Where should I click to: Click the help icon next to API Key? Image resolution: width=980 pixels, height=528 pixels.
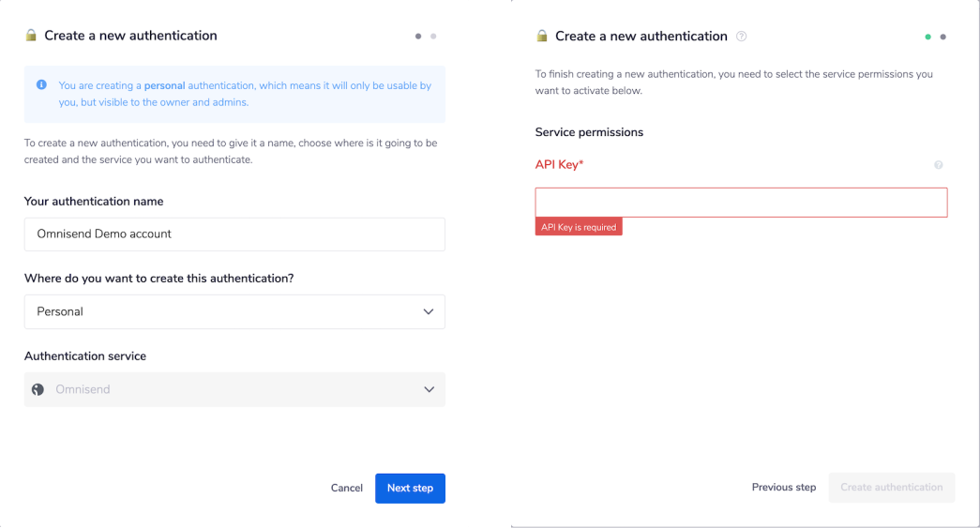938,165
